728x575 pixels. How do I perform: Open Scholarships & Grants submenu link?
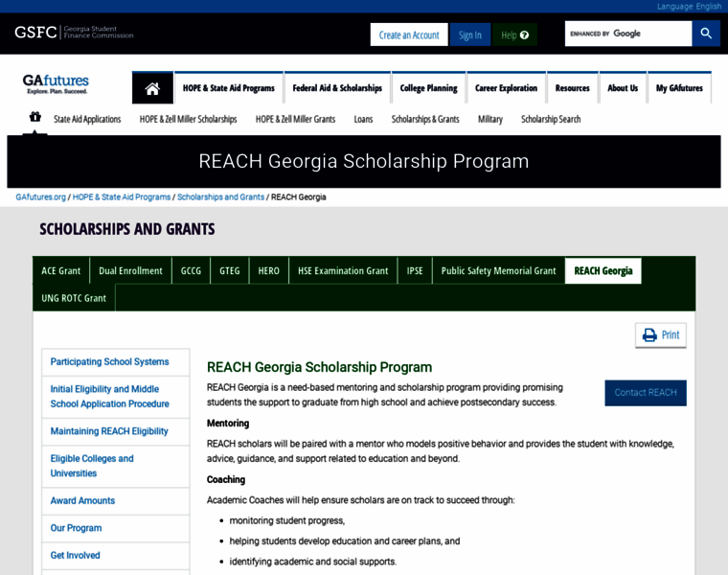pyautogui.click(x=425, y=120)
